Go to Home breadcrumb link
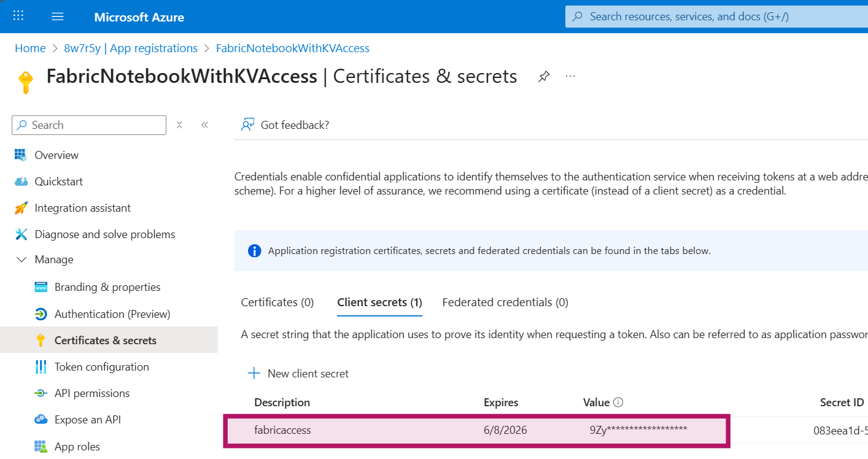Image resolution: width=868 pixels, height=459 pixels. tap(30, 48)
